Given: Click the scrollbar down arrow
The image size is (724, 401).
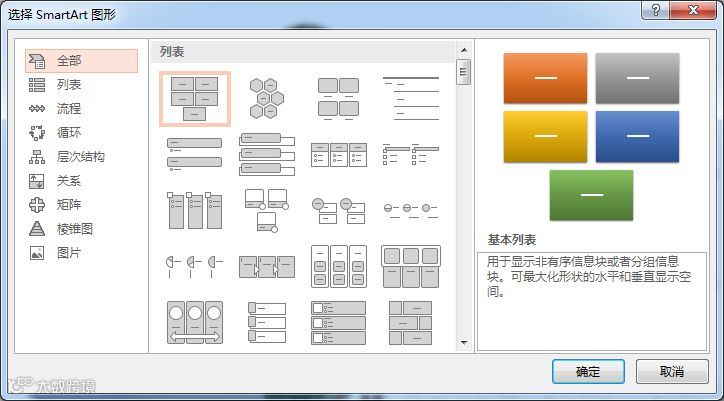Looking at the screenshot, I should click(x=464, y=343).
